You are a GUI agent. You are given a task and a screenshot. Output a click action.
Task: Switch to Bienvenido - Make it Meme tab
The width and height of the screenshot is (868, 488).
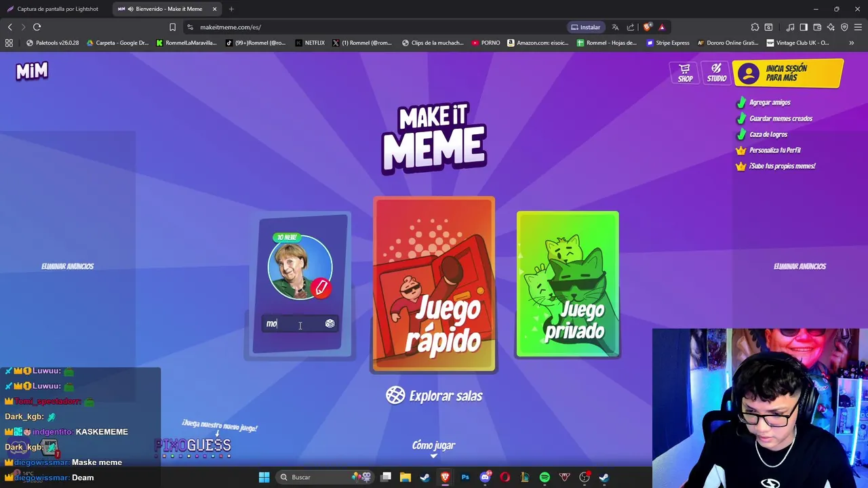[x=167, y=9]
